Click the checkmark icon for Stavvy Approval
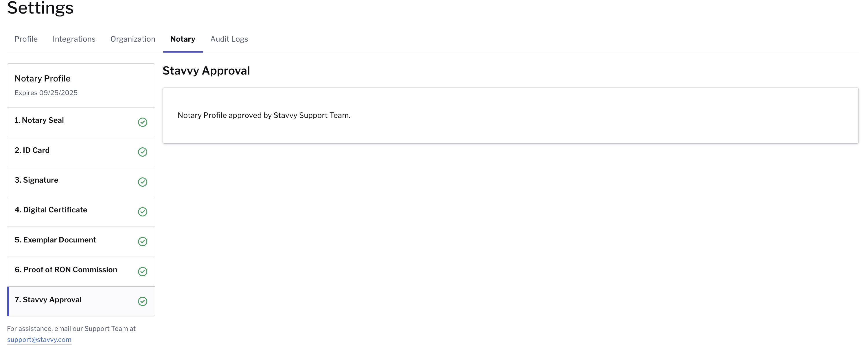868x356 pixels. click(x=143, y=301)
